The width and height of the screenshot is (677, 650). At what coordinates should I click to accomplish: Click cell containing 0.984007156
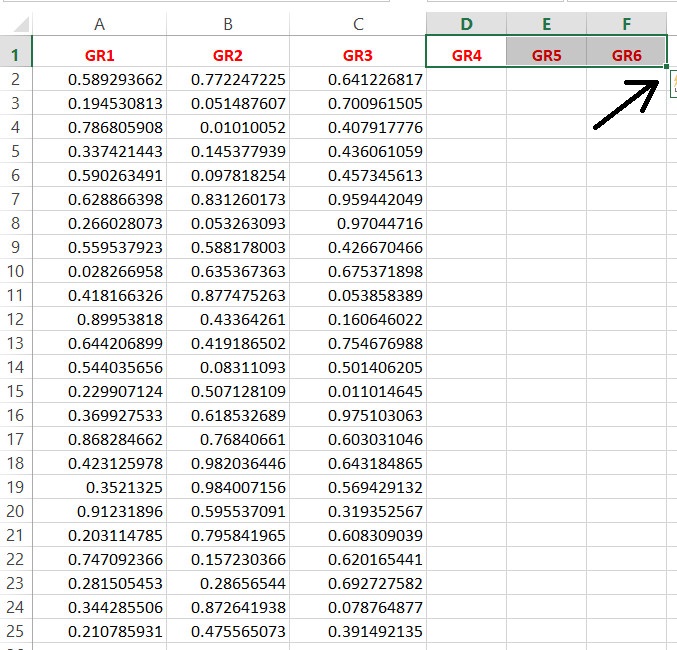[228, 487]
